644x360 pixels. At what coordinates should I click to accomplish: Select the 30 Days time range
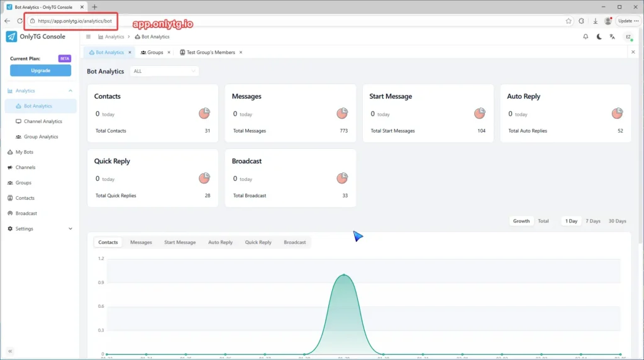click(617, 221)
